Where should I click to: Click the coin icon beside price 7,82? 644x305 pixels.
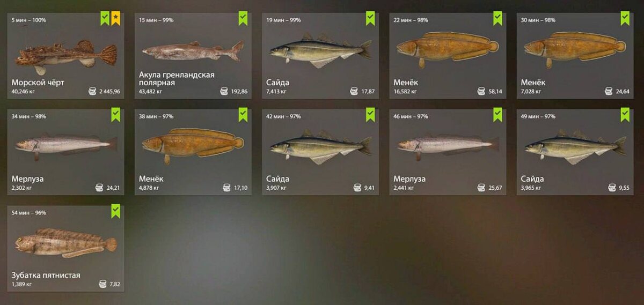coord(103,284)
